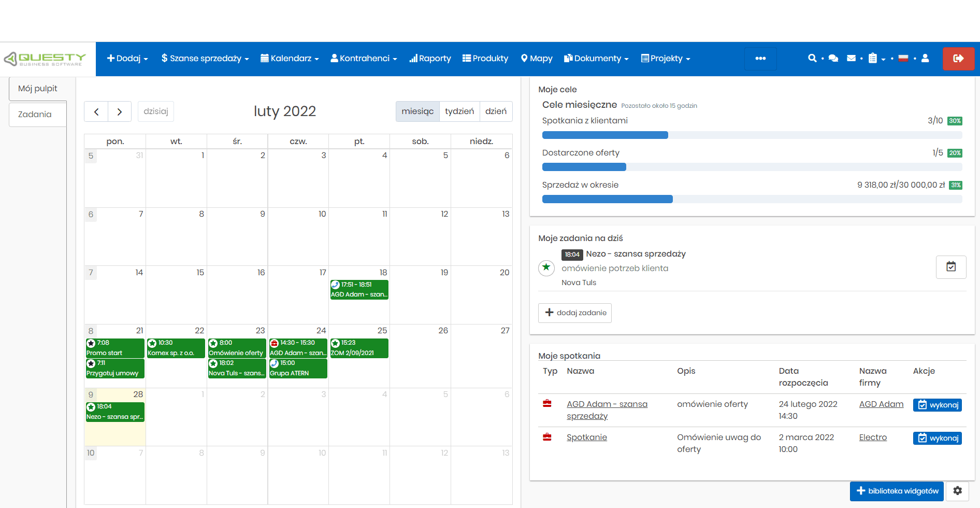Click wykonaj for the AGD Adam meeting
The height and width of the screenshot is (508, 980).
(x=937, y=405)
